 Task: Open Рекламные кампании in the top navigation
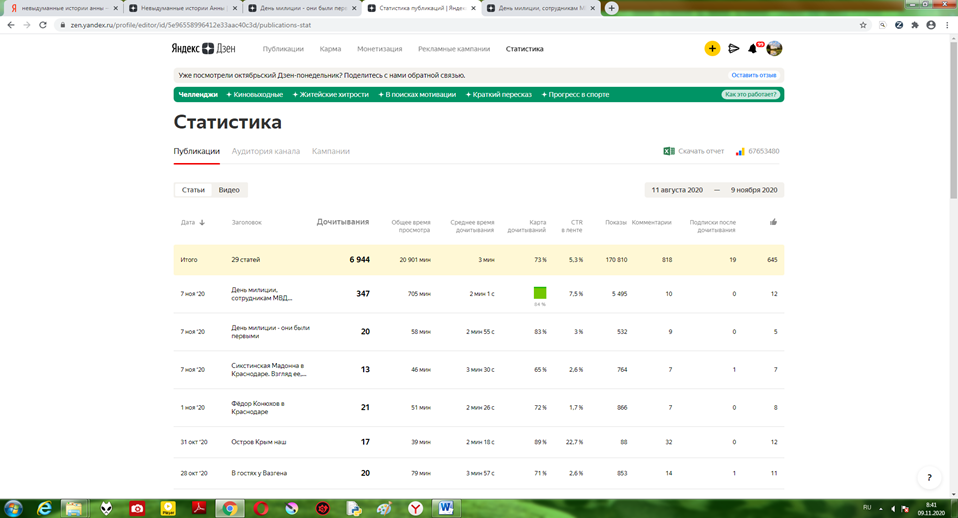tap(454, 49)
